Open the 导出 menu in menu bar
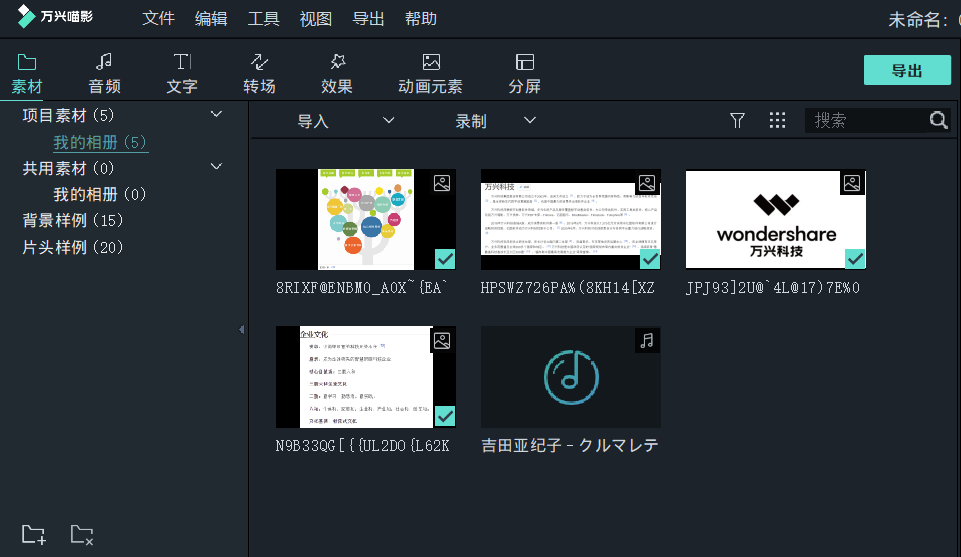Screen dimensions: 961x557 click(368, 18)
